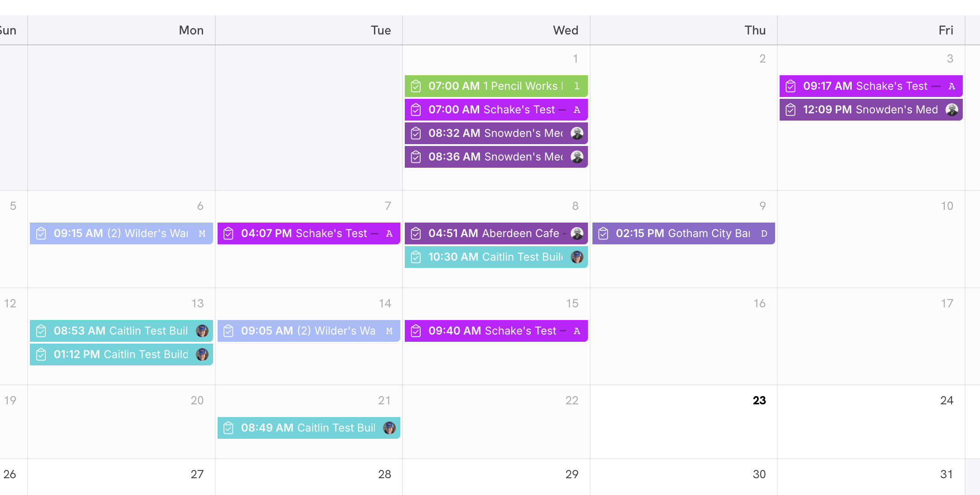Click the clipboard icon on 12:09 PM Snowden's event

[x=791, y=110]
